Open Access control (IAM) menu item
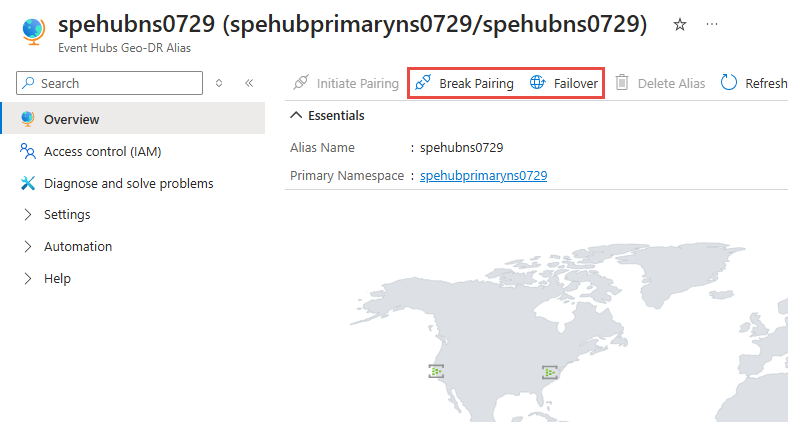Image resolution: width=788 pixels, height=422 pixels. coord(102,152)
